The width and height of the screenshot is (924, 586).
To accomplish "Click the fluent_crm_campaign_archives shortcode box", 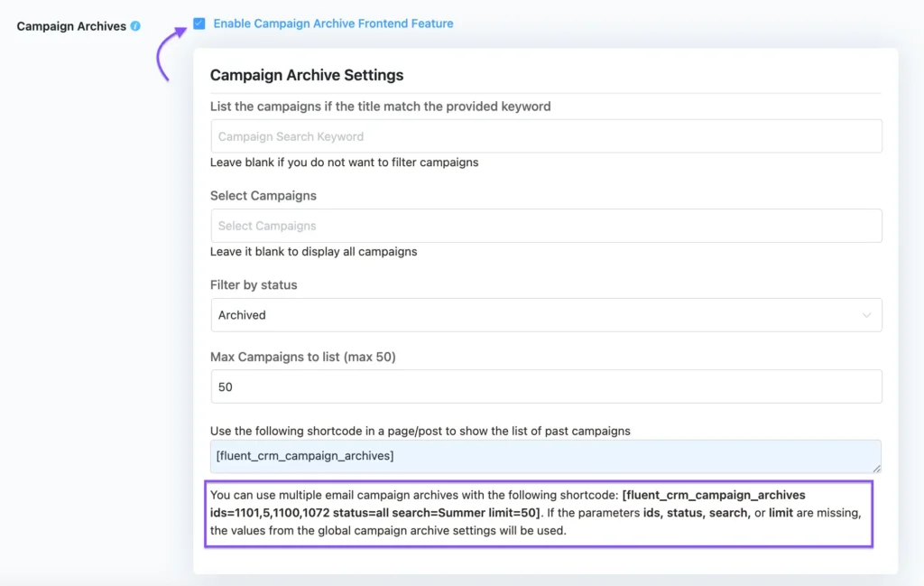I will pos(546,456).
